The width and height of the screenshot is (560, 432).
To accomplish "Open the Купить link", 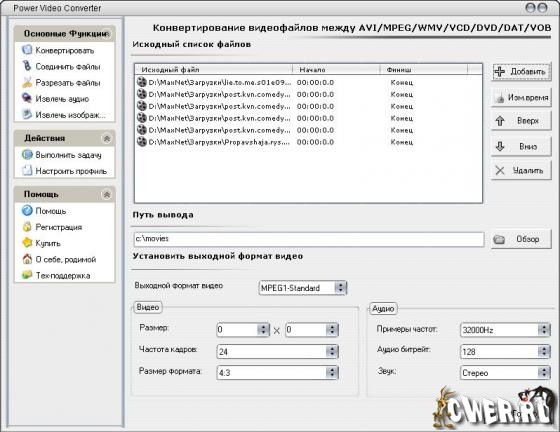I will (x=48, y=243).
